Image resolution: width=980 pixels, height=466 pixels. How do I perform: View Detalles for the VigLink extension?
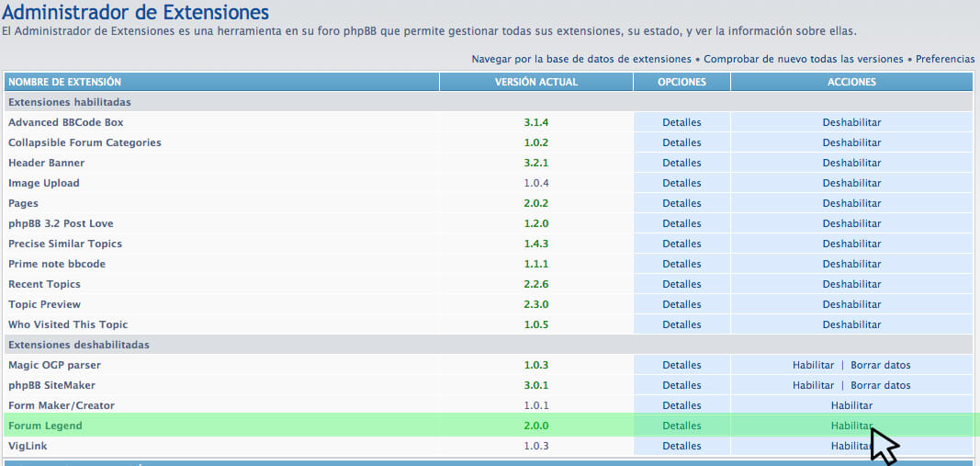pyautogui.click(x=681, y=446)
